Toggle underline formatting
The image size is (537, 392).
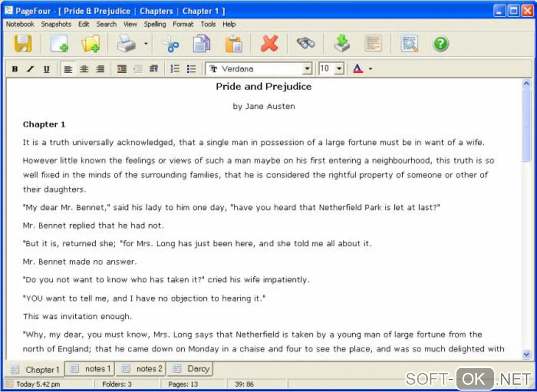point(46,69)
